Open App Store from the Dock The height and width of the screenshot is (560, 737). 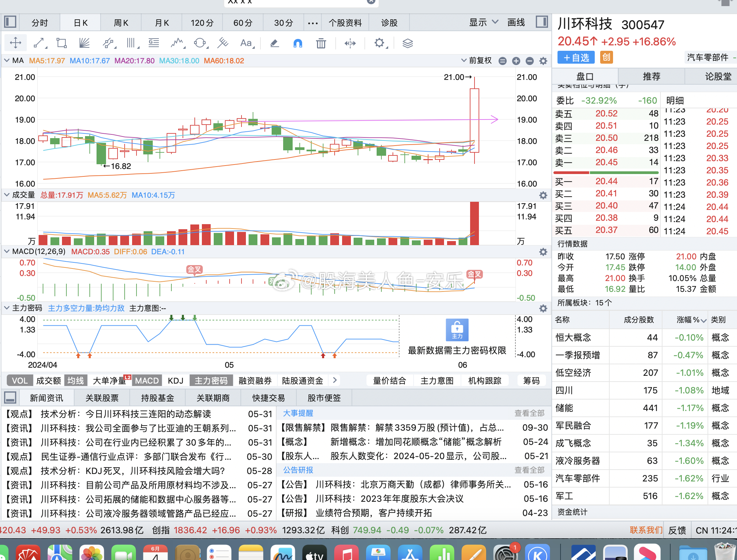(x=410, y=553)
